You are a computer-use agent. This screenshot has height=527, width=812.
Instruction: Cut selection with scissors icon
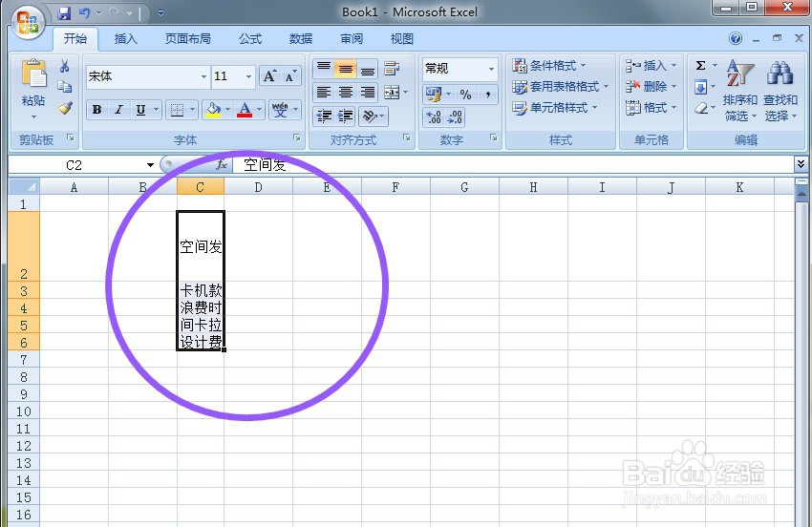pyautogui.click(x=65, y=66)
